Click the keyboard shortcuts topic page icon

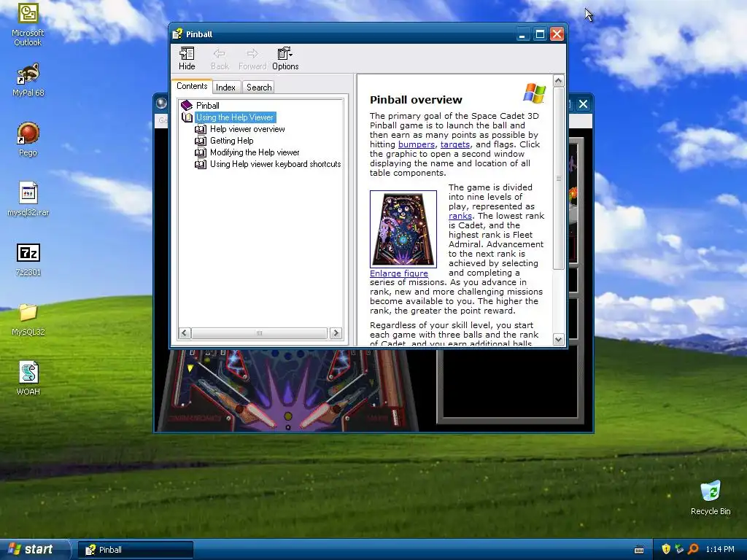pyautogui.click(x=201, y=164)
